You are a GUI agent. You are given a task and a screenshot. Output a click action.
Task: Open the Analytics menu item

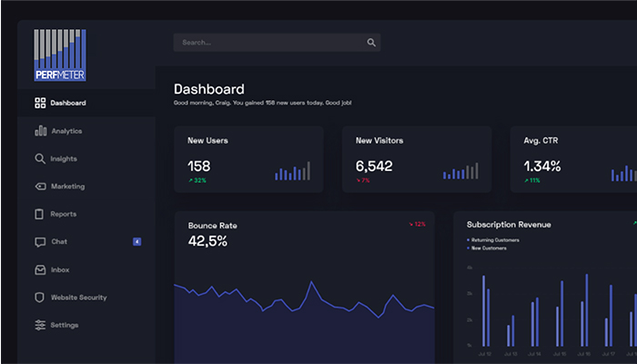[86, 131]
